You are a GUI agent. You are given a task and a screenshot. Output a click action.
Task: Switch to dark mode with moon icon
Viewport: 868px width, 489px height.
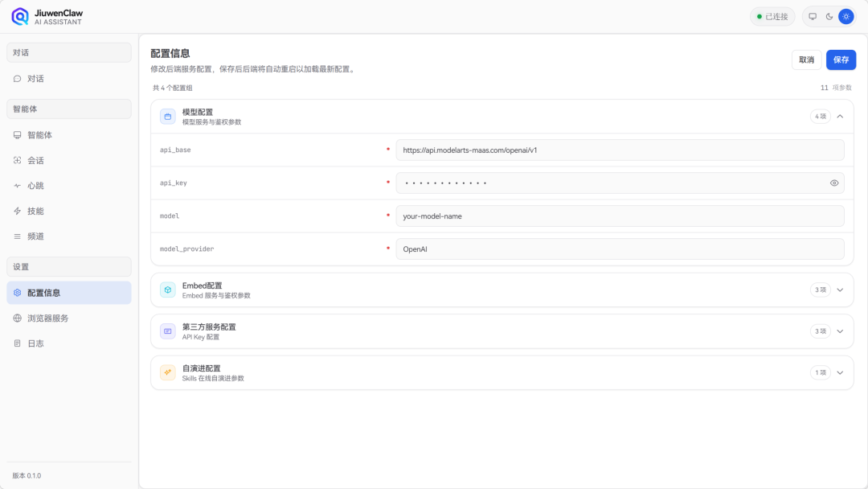pyautogui.click(x=826, y=16)
